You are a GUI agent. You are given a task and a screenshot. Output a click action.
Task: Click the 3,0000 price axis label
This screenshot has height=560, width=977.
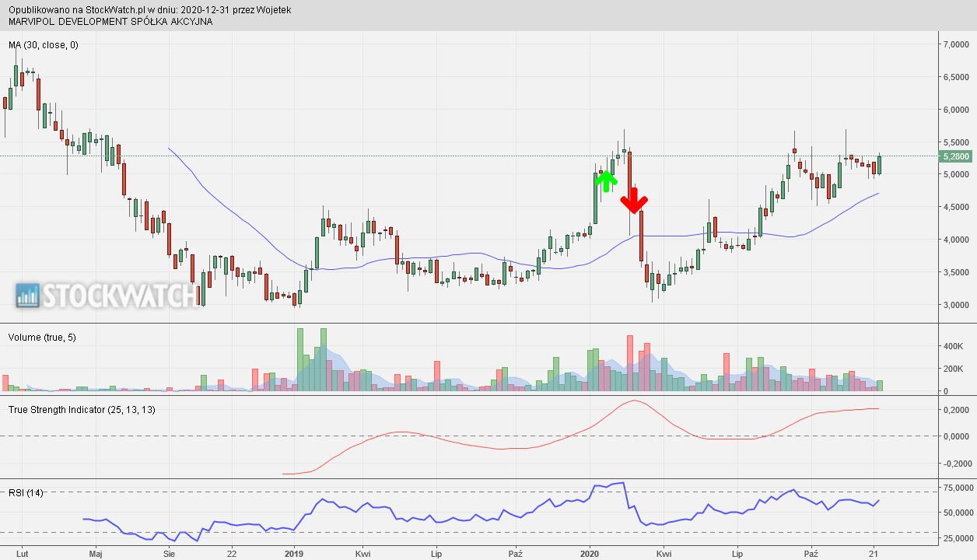coord(956,306)
